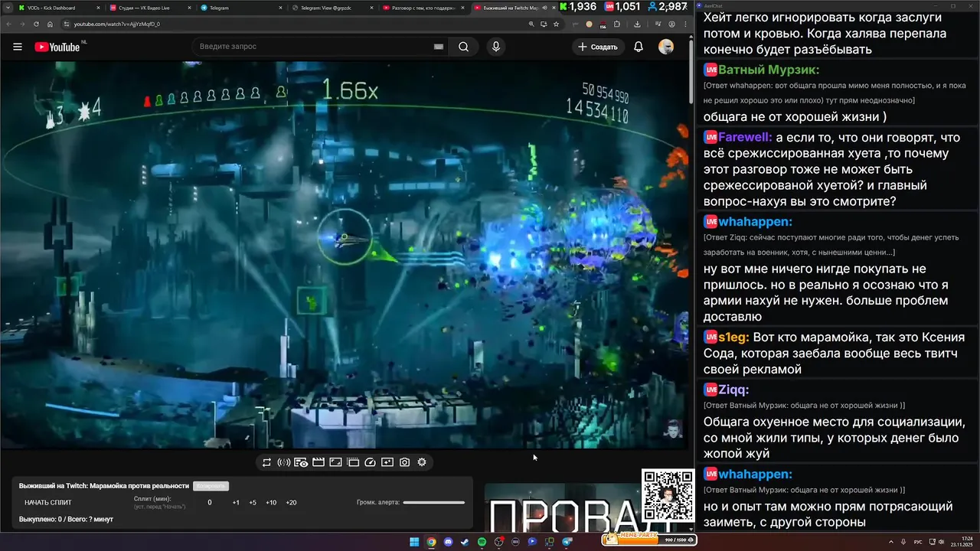Click username Ватный Мурзик in chat
The image size is (980, 551).
coord(769,70)
